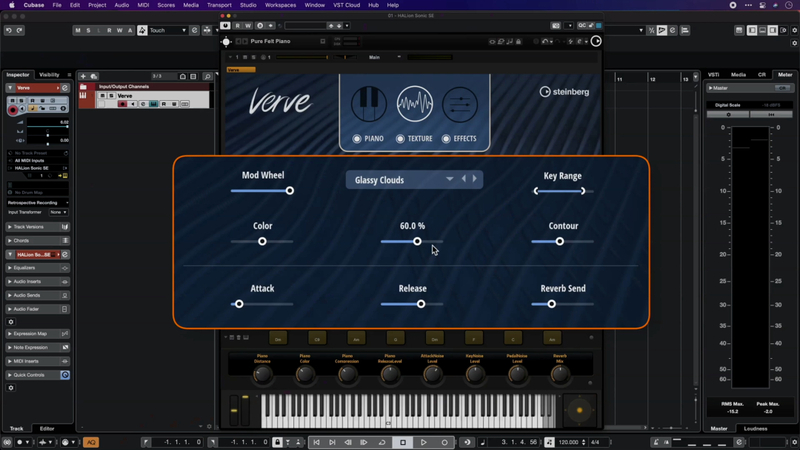This screenshot has width=800, height=450.
Task: Click the Add Track plus button
Action: (83, 76)
